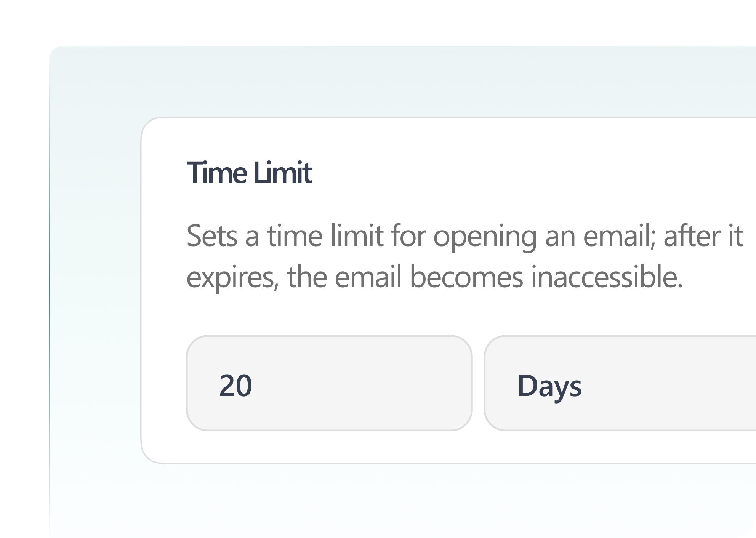
Task: Open the Days unit dropdown
Action: pos(620,383)
